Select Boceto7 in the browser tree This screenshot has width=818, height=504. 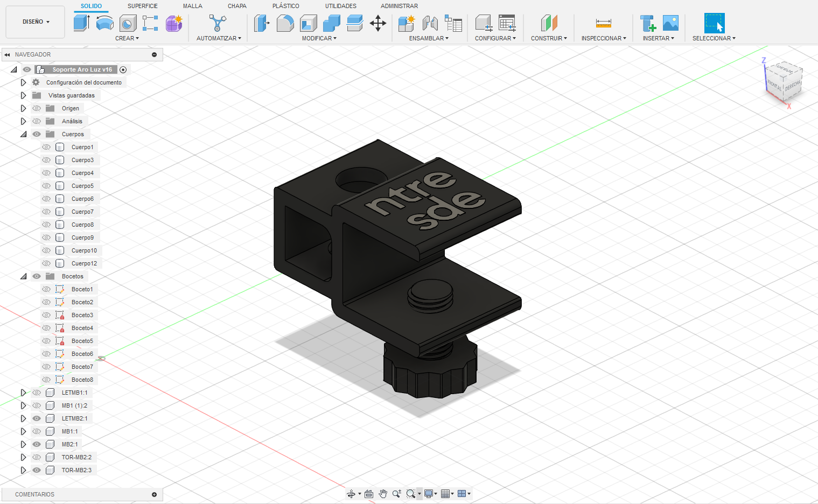click(x=82, y=367)
